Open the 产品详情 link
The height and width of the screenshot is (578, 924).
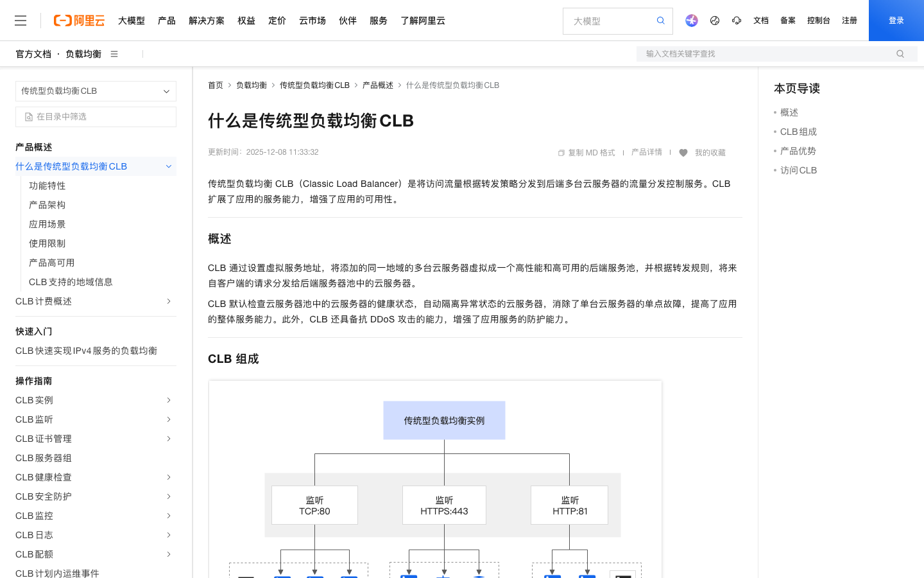[x=647, y=152]
